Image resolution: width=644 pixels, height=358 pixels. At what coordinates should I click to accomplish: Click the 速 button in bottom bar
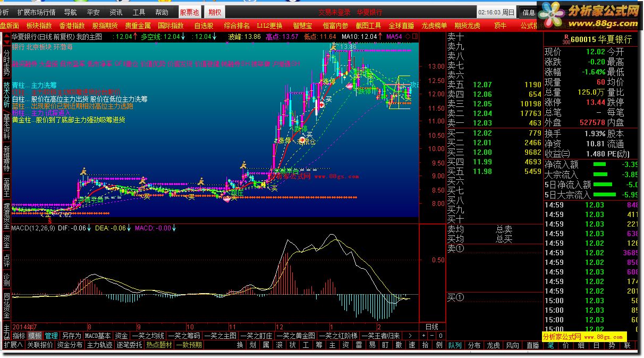412,345
